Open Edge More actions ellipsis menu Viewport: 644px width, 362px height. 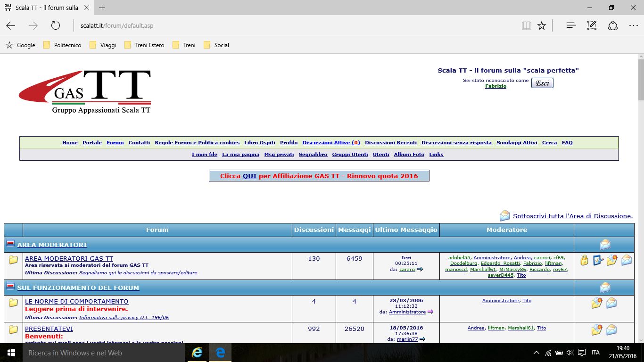pyautogui.click(x=634, y=25)
